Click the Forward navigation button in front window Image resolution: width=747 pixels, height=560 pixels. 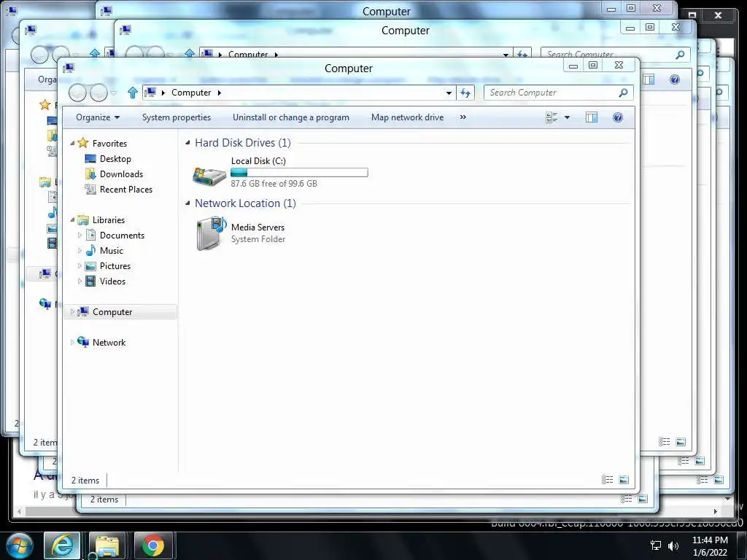[98, 93]
